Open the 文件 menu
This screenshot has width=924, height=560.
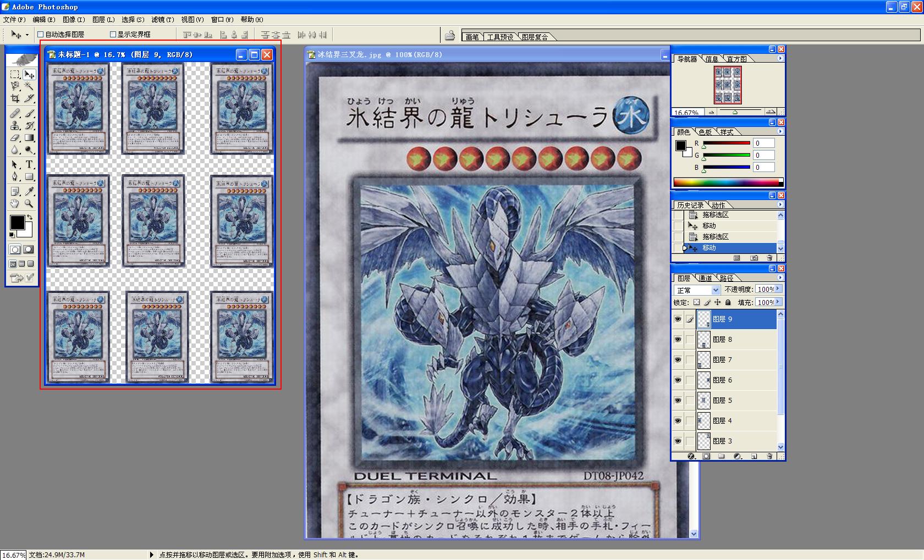14,20
